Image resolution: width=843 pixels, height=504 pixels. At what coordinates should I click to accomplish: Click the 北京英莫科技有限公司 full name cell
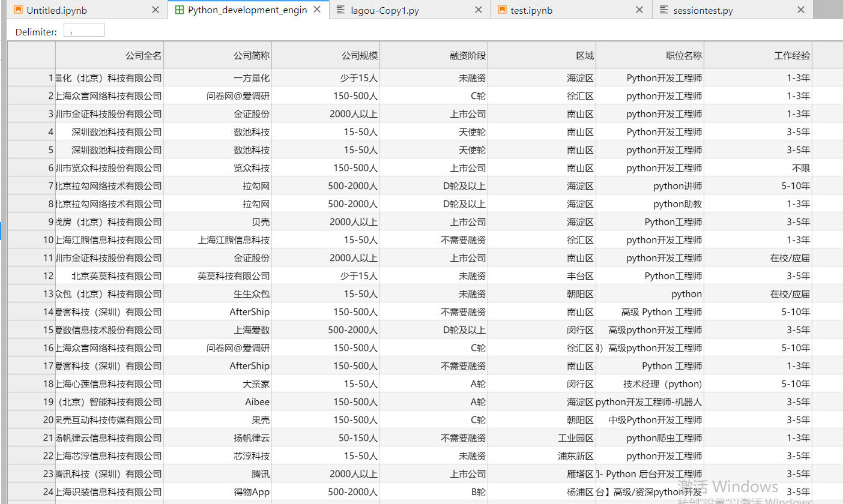109,276
